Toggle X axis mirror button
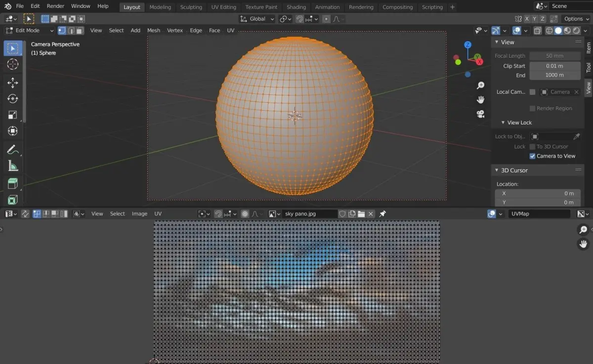Screen dimensions: 593x364 click(x=527, y=19)
